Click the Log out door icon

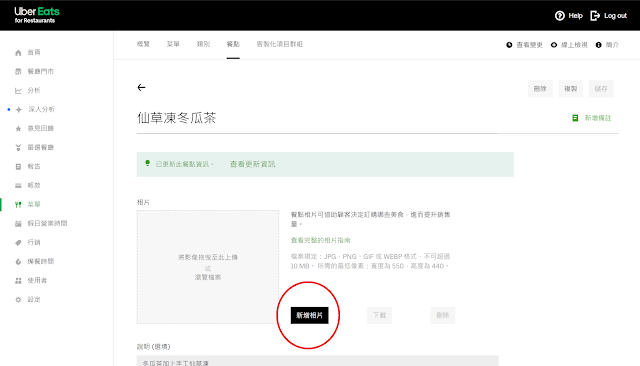pos(595,16)
